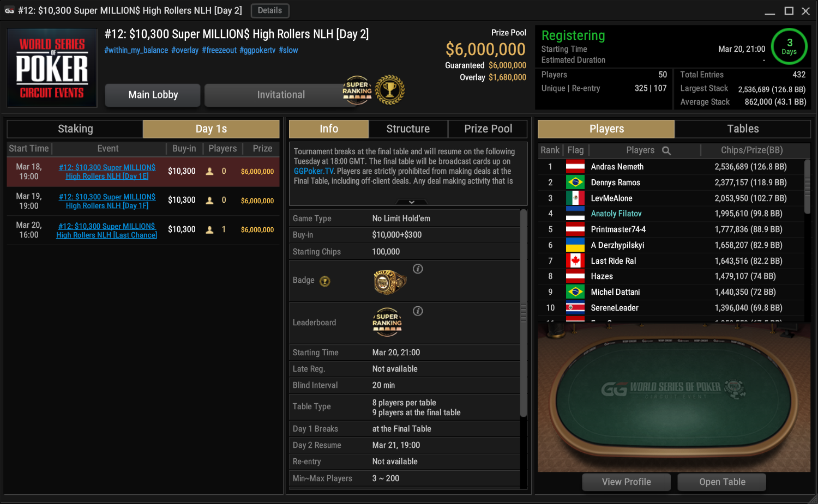Click the info icon next to Badge ring
The width and height of the screenshot is (818, 504).
(x=418, y=269)
